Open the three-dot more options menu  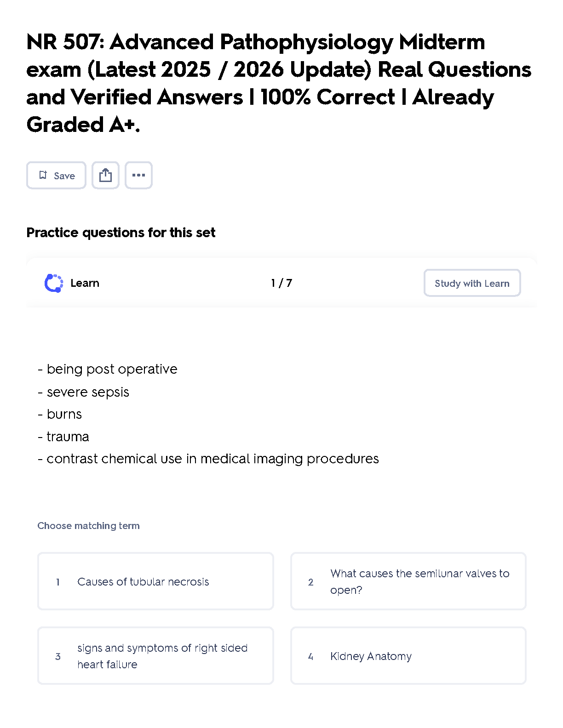138,175
